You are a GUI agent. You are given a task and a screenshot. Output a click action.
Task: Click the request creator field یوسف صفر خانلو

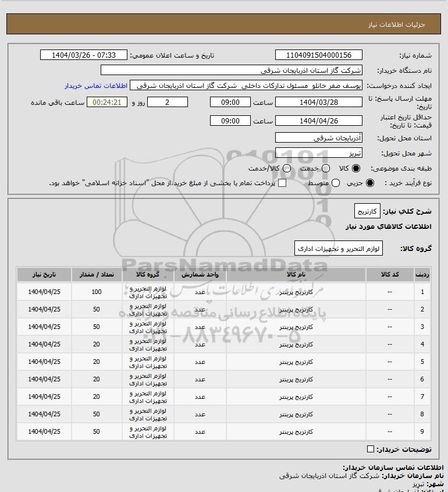coord(246,86)
